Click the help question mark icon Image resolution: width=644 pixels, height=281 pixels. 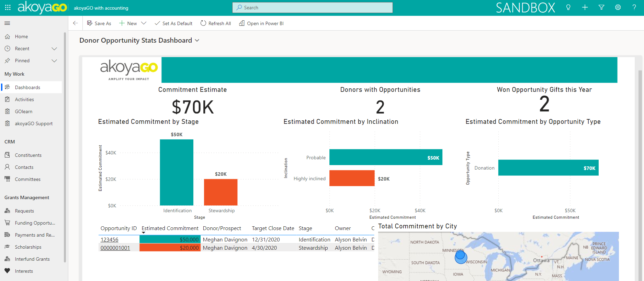634,8
